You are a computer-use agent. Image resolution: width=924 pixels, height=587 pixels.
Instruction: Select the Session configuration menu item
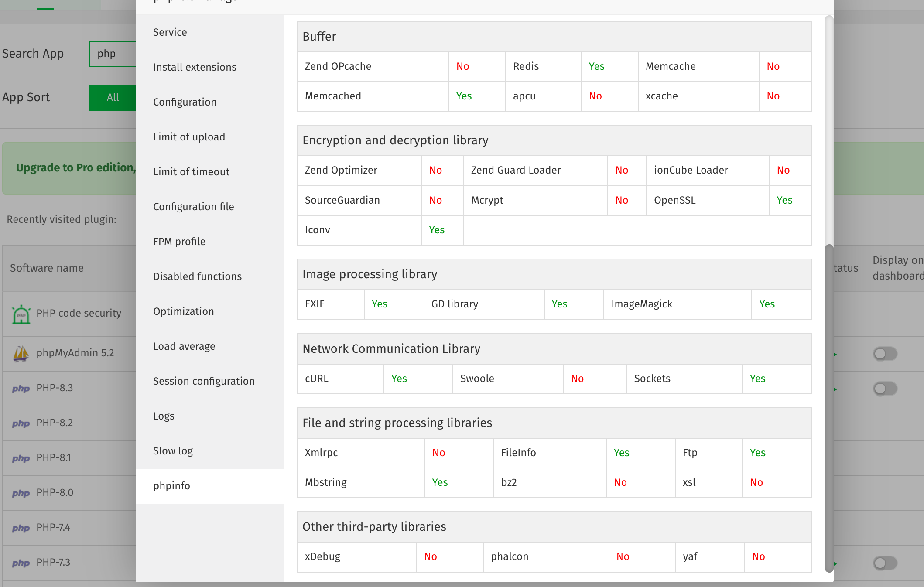[x=204, y=381]
